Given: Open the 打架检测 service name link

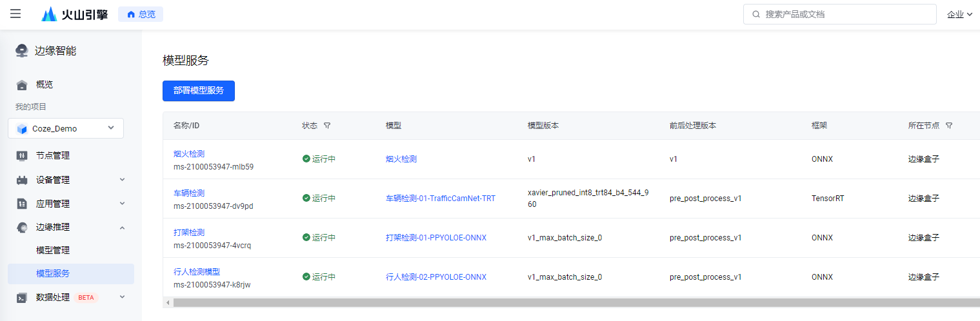Looking at the screenshot, I should 189,232.
